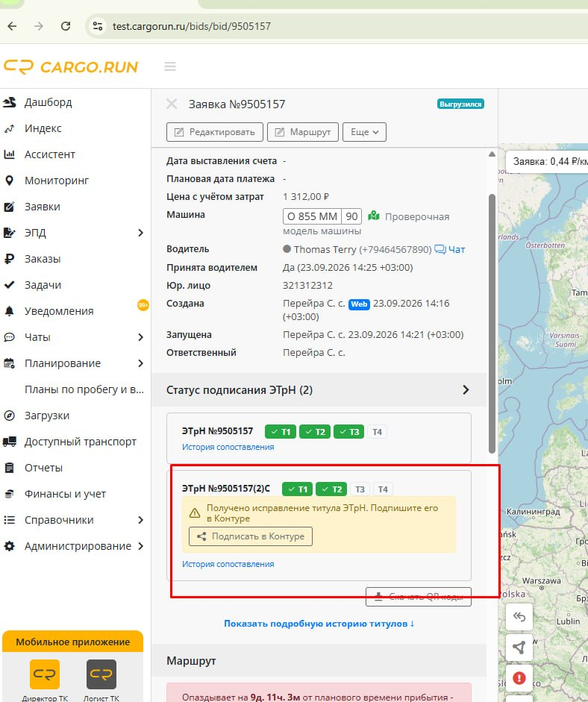Click the browser back arrow
This screenshot has width=588, height=702.
coord(12,26)
